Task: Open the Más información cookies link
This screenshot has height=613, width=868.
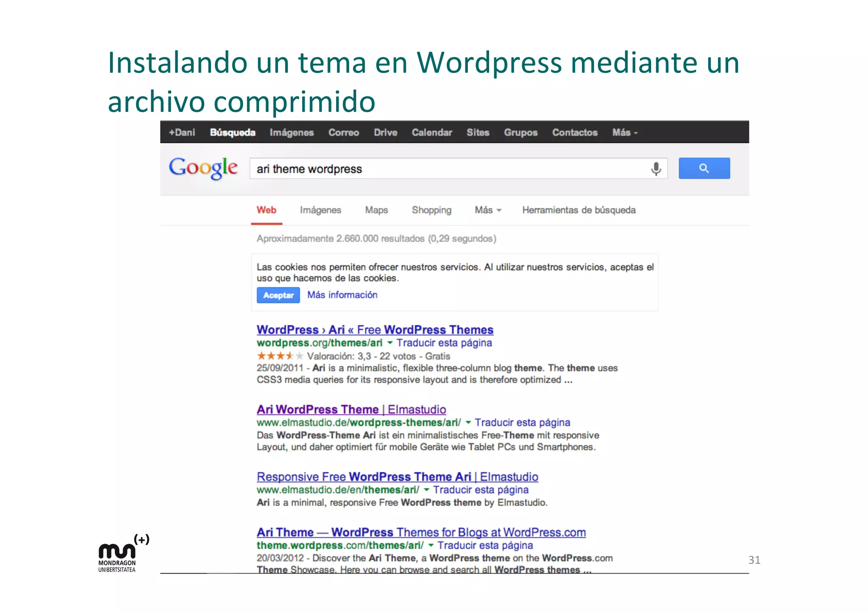Action: click(x=342, y=295)
